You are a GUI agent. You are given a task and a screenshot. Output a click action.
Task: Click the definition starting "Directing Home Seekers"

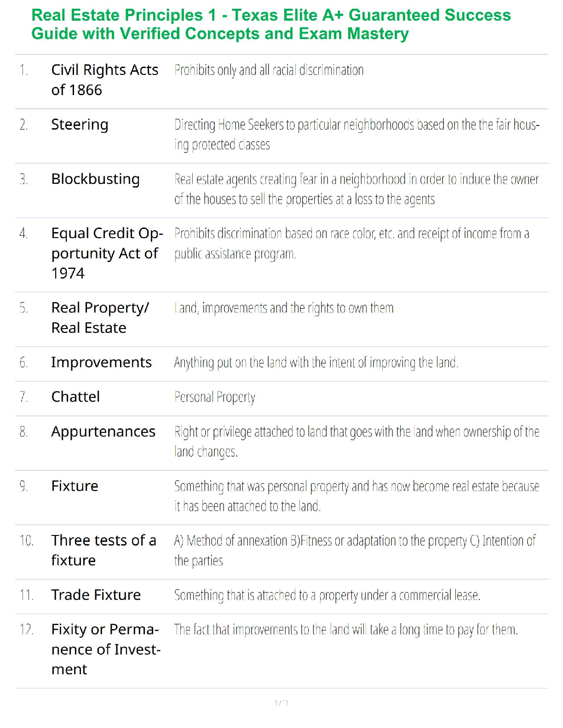point(356,134)
